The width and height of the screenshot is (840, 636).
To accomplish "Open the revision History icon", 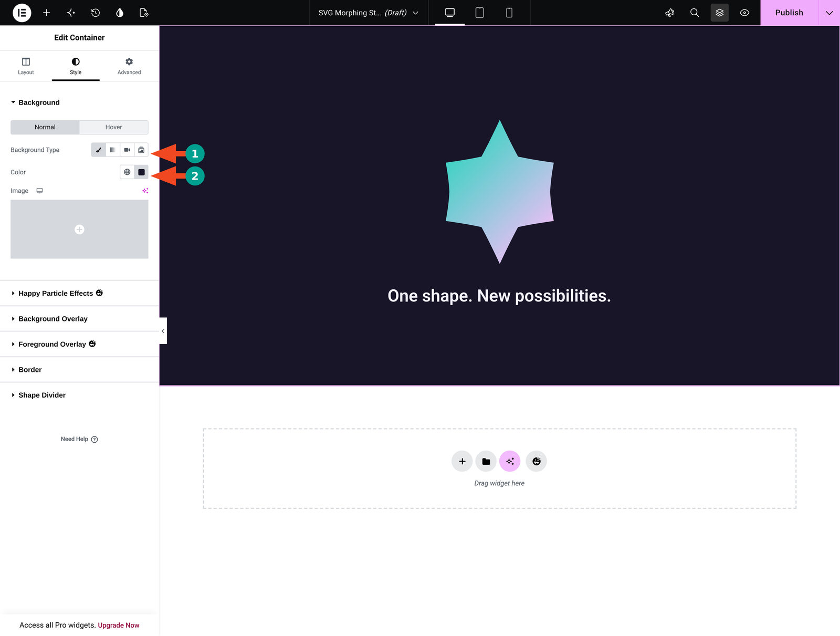I will tap(96, 13).
